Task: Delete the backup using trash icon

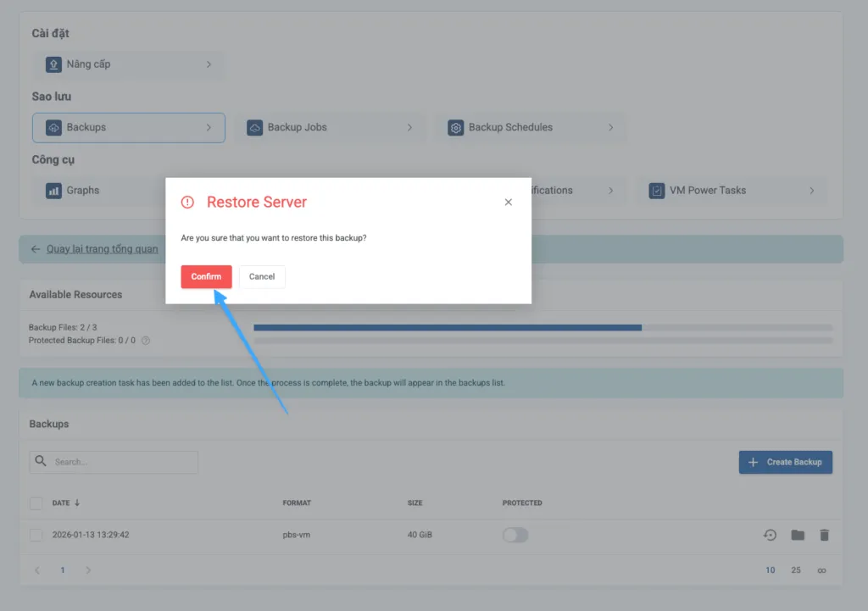Action: click(x=824, y=535)
